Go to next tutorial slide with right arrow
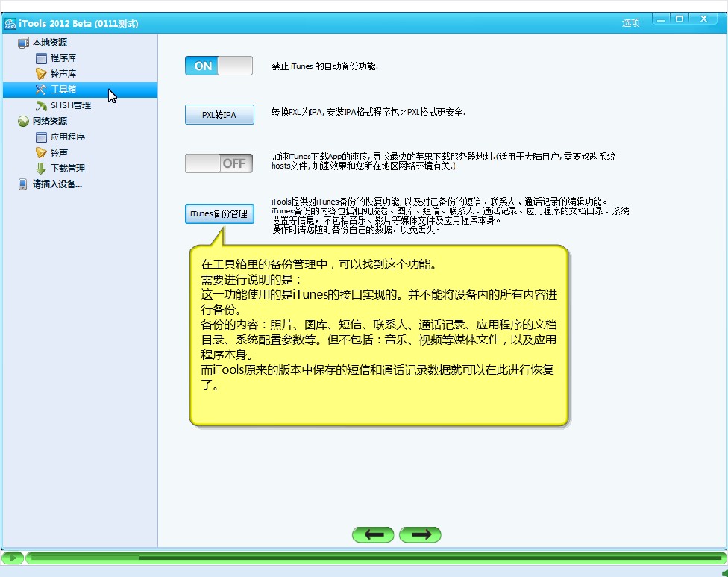The image size is (728, 577). pos(420,534)
